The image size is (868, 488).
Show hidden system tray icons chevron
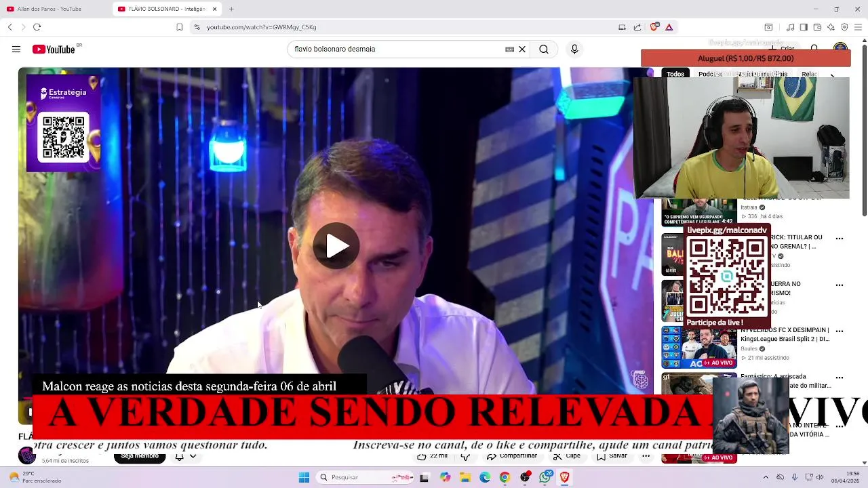tap(766, 477)
